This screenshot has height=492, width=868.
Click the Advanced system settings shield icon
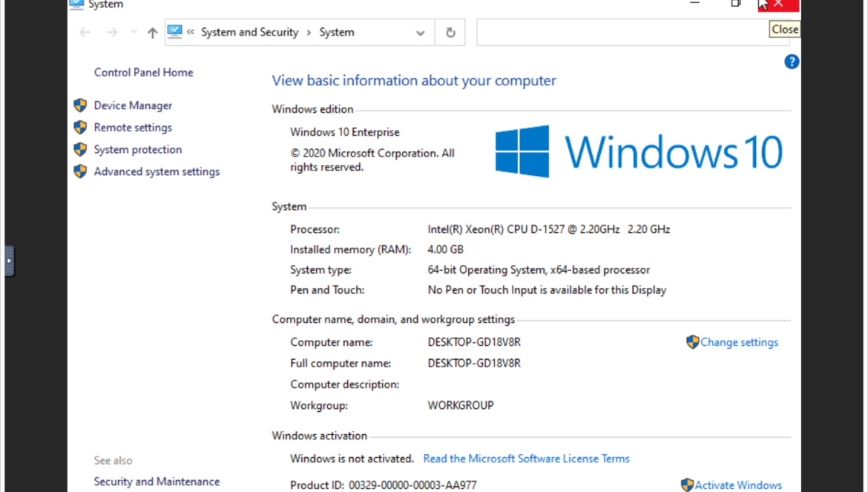coord(80,171)
